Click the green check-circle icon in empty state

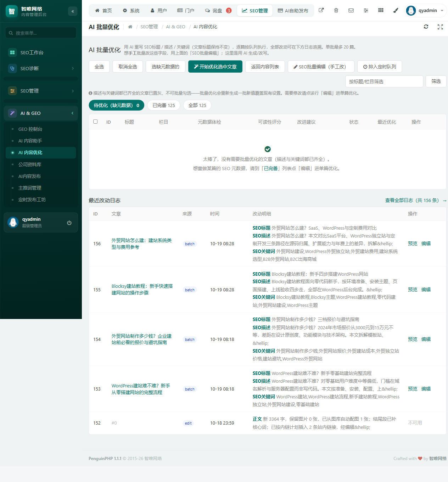click(268, 149)
